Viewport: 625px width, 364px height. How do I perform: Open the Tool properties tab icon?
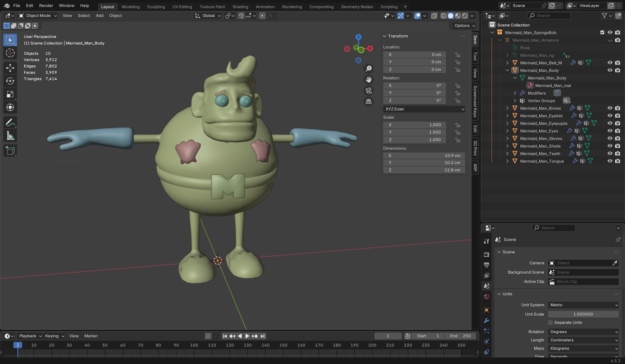coord(486,241)
